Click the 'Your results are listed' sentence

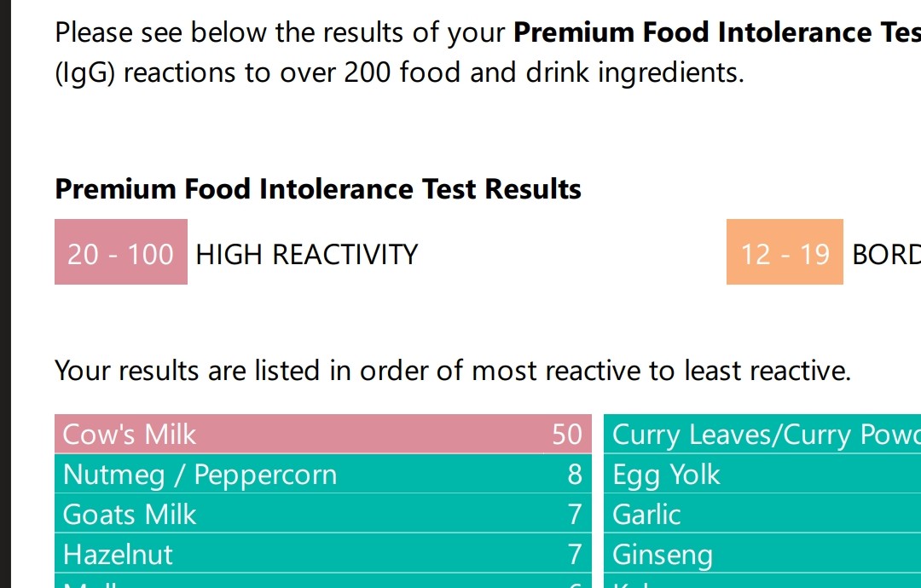[452, 371]
